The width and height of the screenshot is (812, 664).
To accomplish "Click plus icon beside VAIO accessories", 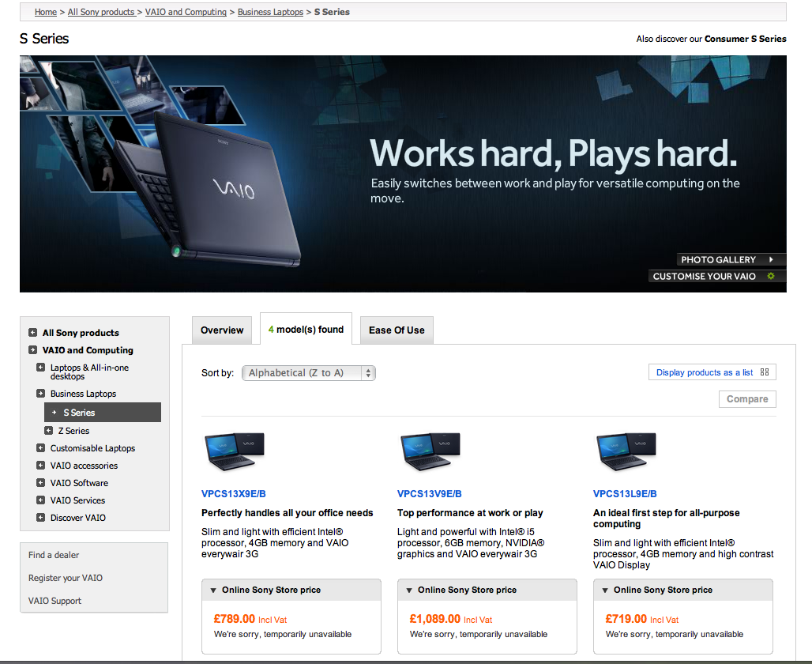I will tap(40, 465).
